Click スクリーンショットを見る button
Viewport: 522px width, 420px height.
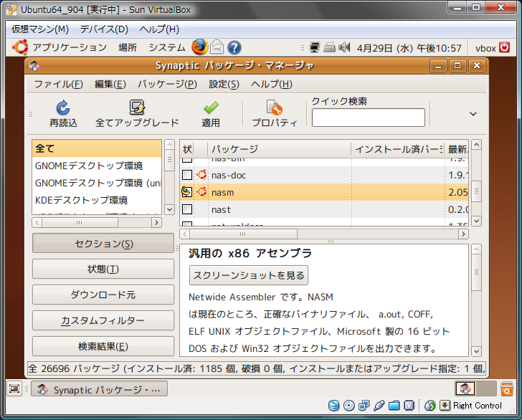click(249, 275)
